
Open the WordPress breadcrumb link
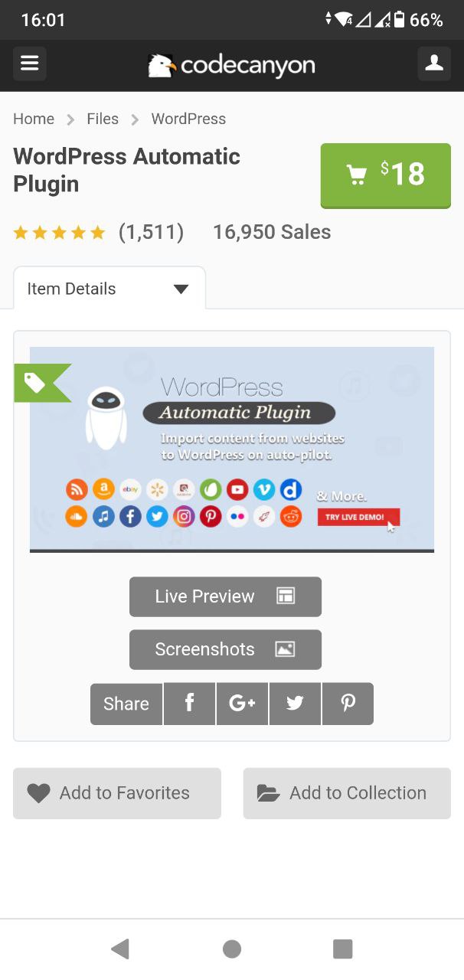pyautogui.click(x=188, y=119)
